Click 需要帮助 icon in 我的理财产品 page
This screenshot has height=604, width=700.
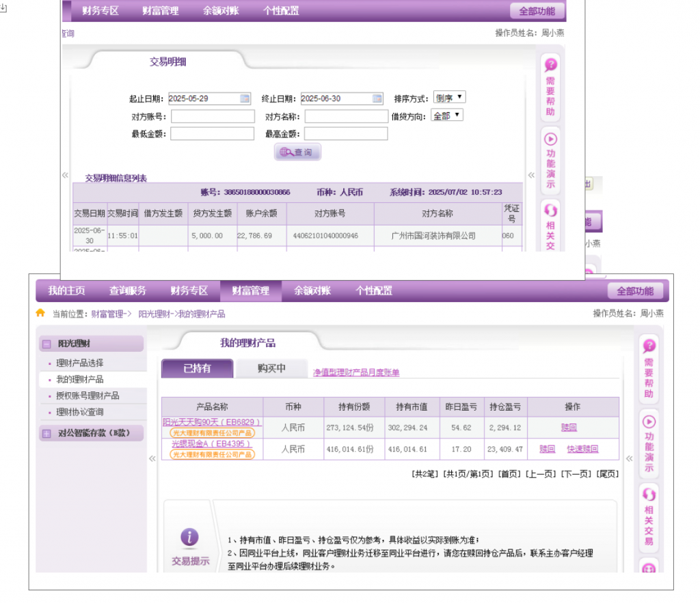tap(649, 346)
